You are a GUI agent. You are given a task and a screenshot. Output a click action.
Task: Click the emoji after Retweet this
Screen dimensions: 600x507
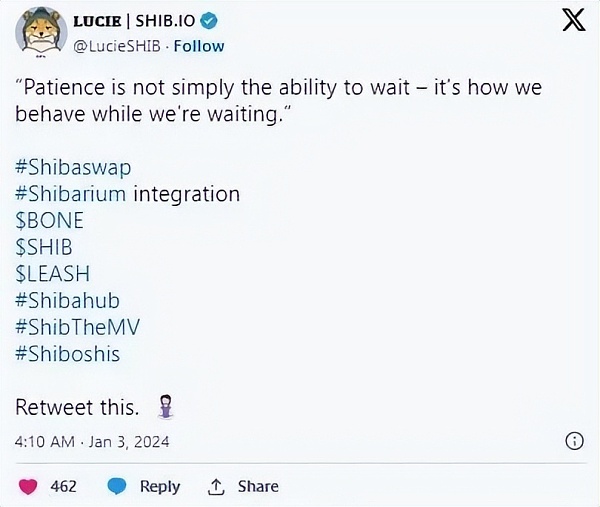click(166, 407)
